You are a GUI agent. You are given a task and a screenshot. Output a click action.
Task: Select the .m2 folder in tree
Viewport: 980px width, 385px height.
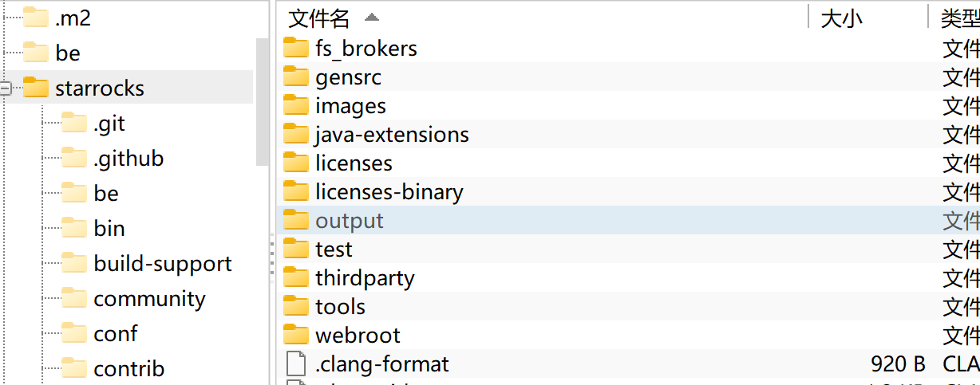click(73, 18)
